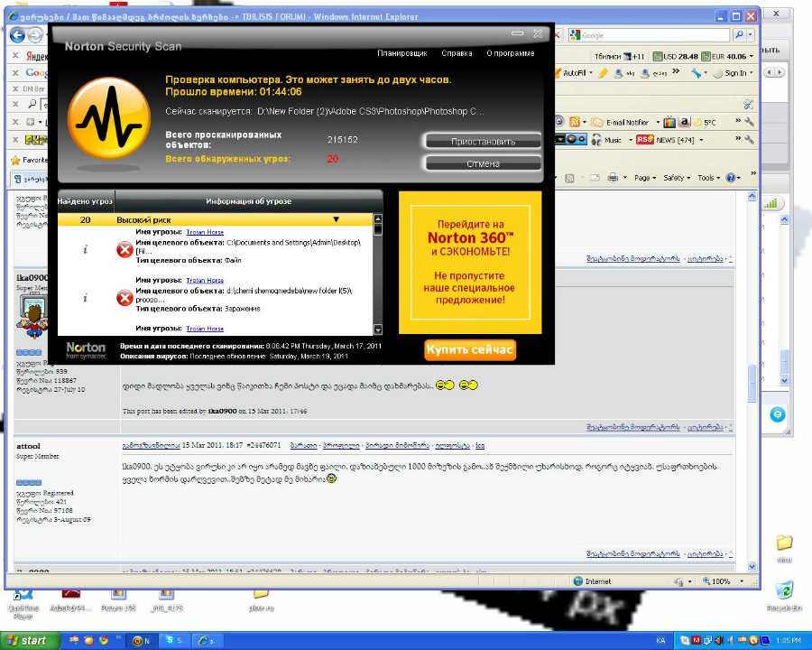The height and width of the screenshot is (650, 812).
Task: Click the highlighter pencil icon on the toolbar
Action: [603, 73]
